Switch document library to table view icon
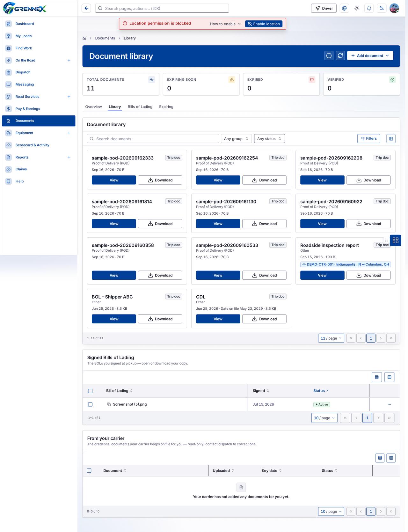408x532 pixels. [391, 138]
